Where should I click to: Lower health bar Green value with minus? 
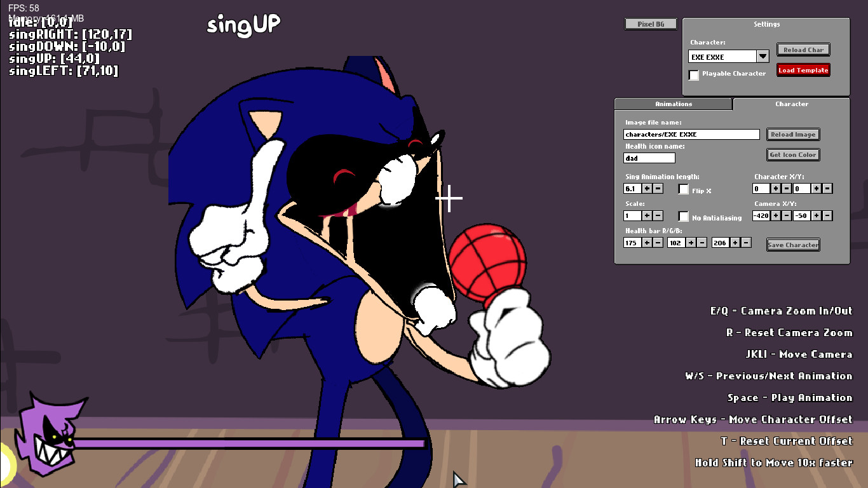[x=702, y=243]
